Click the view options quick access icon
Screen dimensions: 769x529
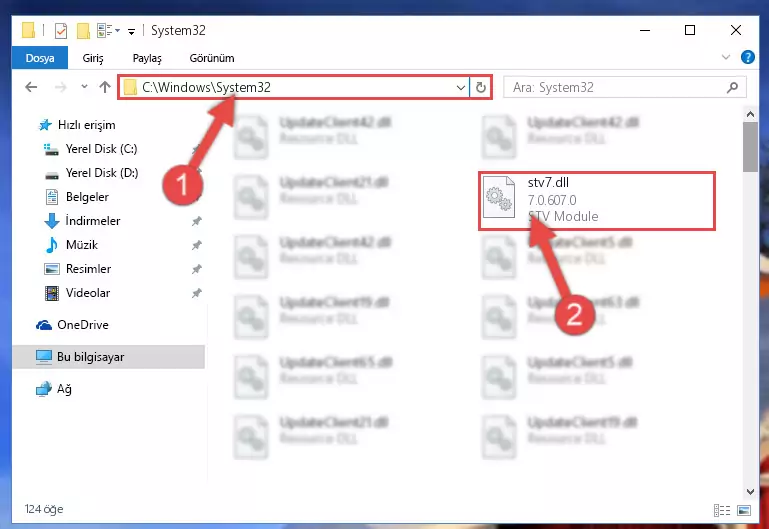108,30
